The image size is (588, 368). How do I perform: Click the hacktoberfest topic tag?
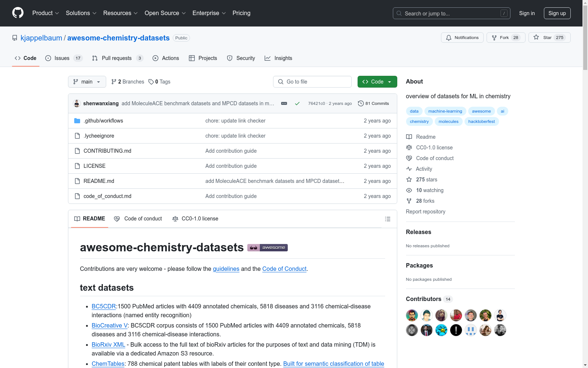pos(481,121)
